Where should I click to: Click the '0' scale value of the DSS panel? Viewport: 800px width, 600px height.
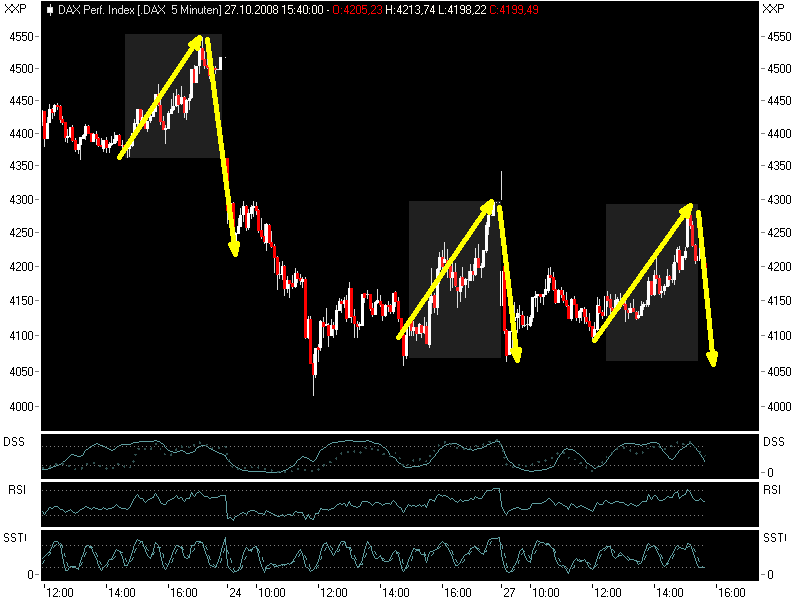(x=770, y=472)
